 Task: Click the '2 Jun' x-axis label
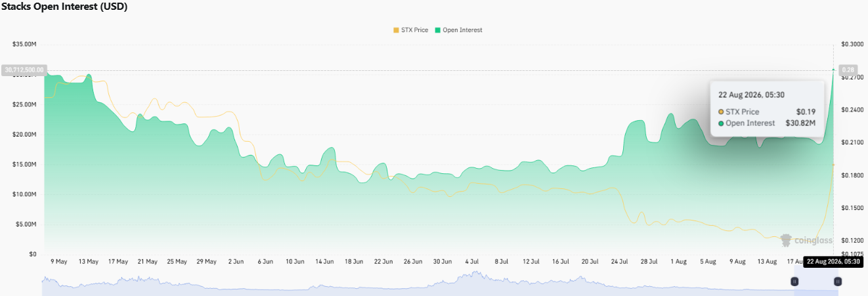click(x=236, y=261)
